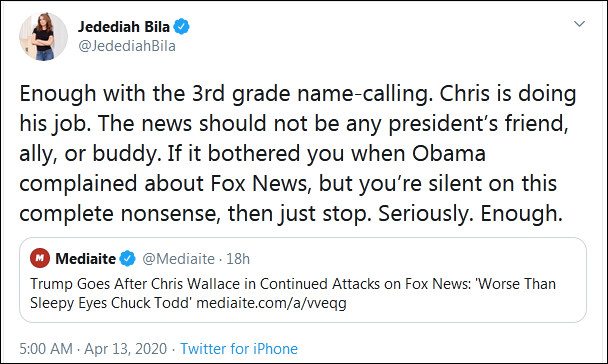Image resolution: width=608 pixels, height=364 pixels.
Task: Click verified badge next to Mediaite
Action: pos(127,259)
